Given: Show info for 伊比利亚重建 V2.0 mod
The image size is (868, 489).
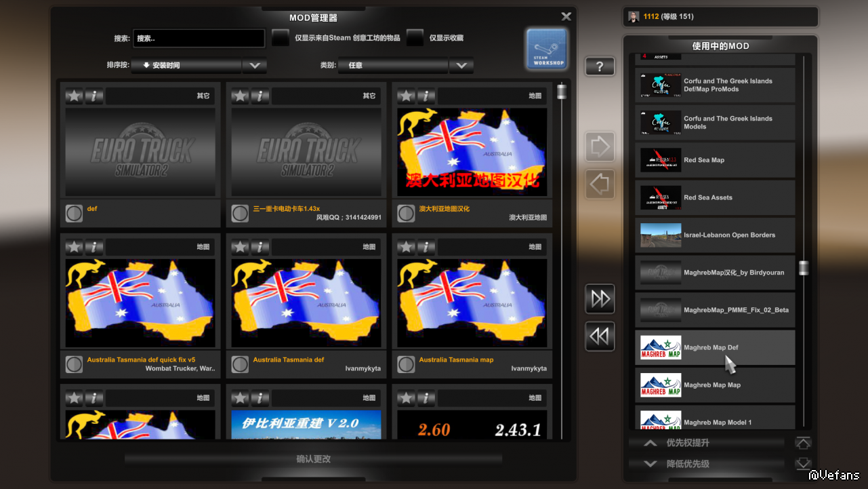Looking at the screenshot, I should 260,398.
